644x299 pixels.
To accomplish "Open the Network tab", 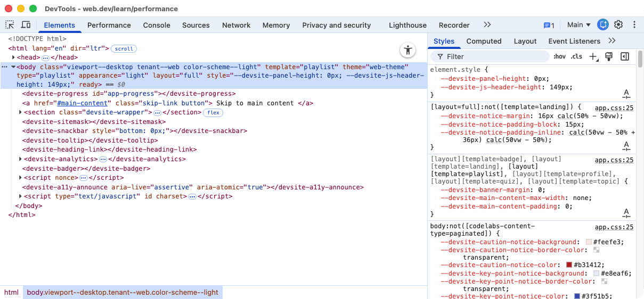I will [237, 25].
